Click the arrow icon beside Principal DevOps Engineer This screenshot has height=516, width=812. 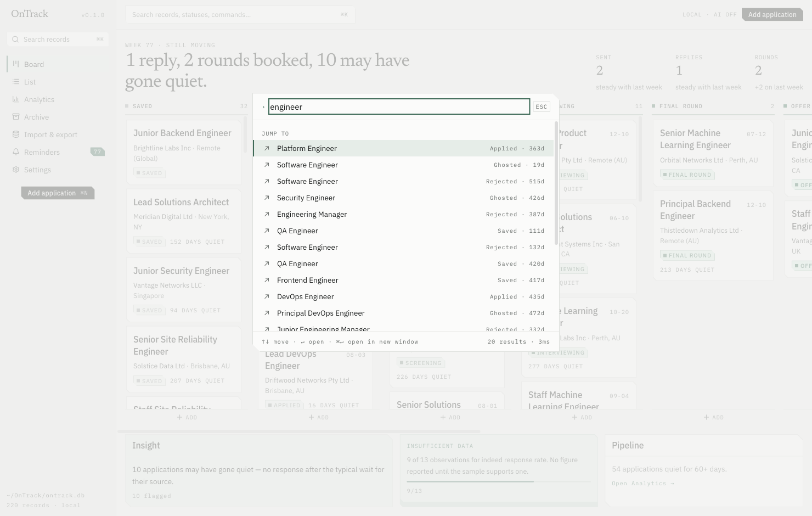(x=267, y=313)
